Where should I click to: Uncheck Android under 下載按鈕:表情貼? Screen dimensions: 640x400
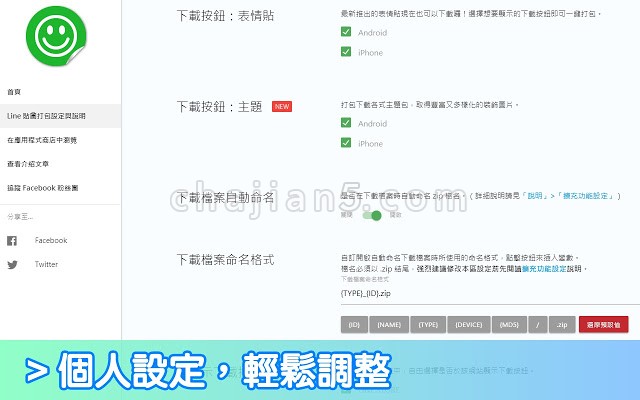[346, 32]
